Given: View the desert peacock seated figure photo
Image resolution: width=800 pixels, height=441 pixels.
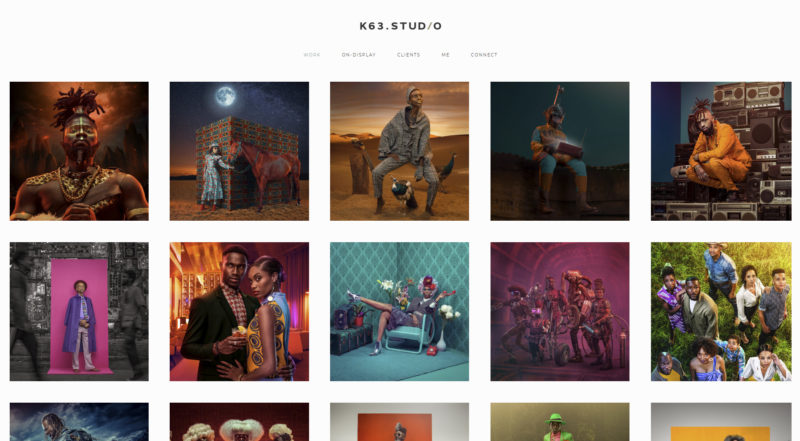Looking at the screenshot, I should 399,151.
